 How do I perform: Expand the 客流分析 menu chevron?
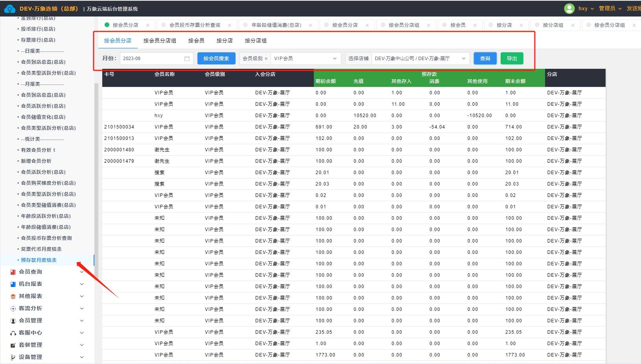tap(82, 309)
